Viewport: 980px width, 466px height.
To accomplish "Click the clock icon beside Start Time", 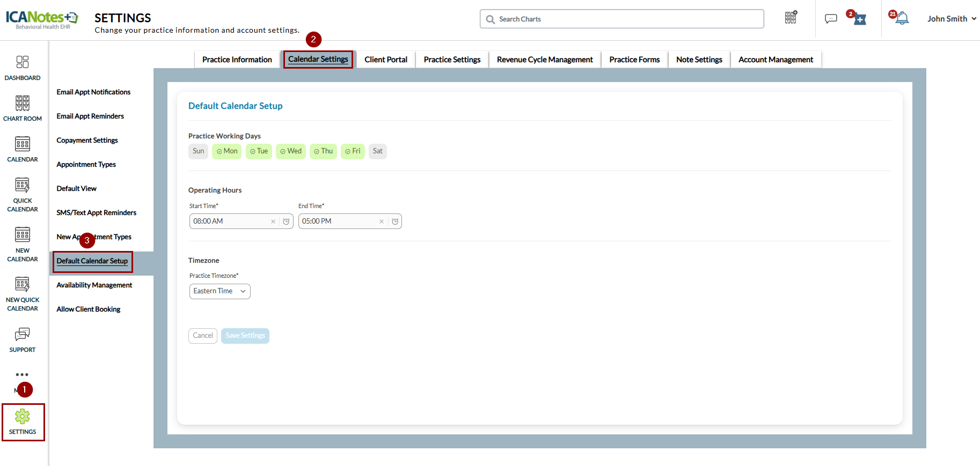I will 286,221.
